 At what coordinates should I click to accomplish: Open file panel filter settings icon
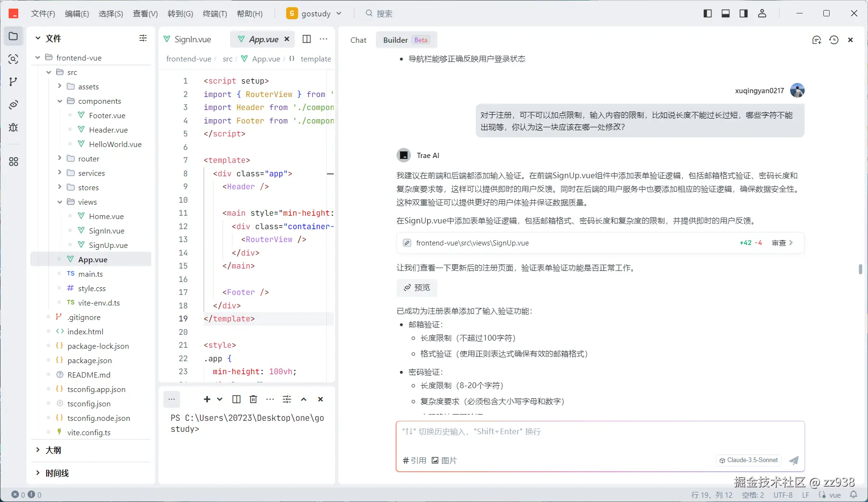[143, 38]
